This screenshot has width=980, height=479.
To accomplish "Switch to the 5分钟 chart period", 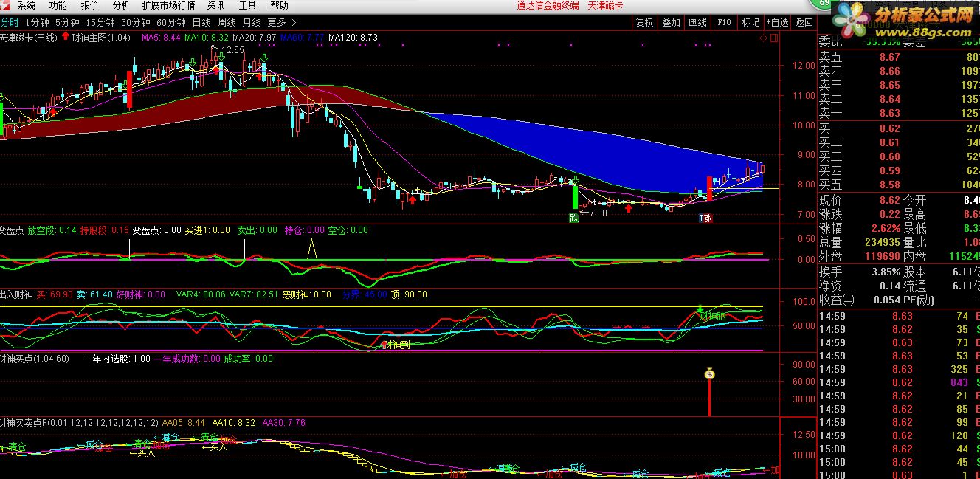I will pos(67,22).
